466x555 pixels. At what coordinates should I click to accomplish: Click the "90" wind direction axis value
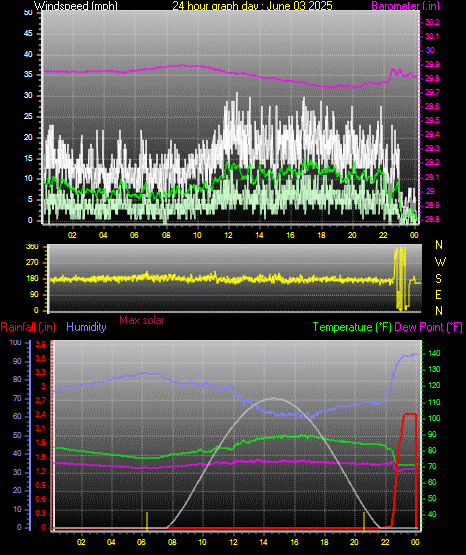point(34,294)
